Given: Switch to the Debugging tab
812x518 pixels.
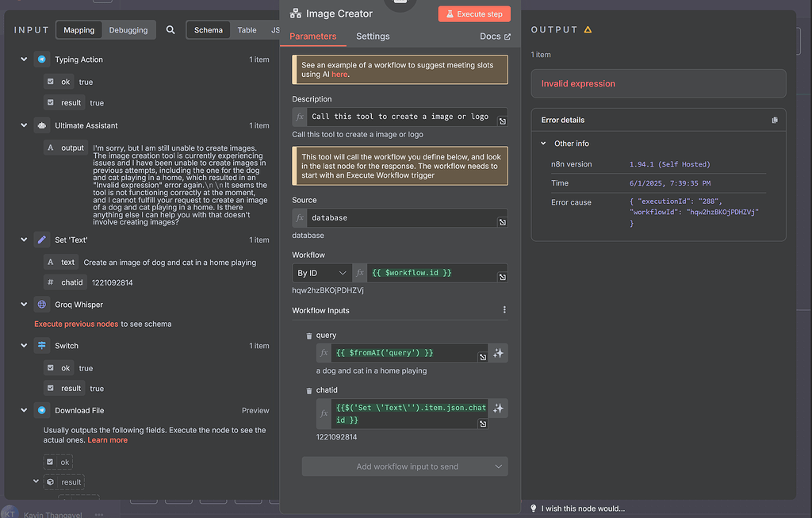Looking at the screenshot, I should [x=128, y=29].
